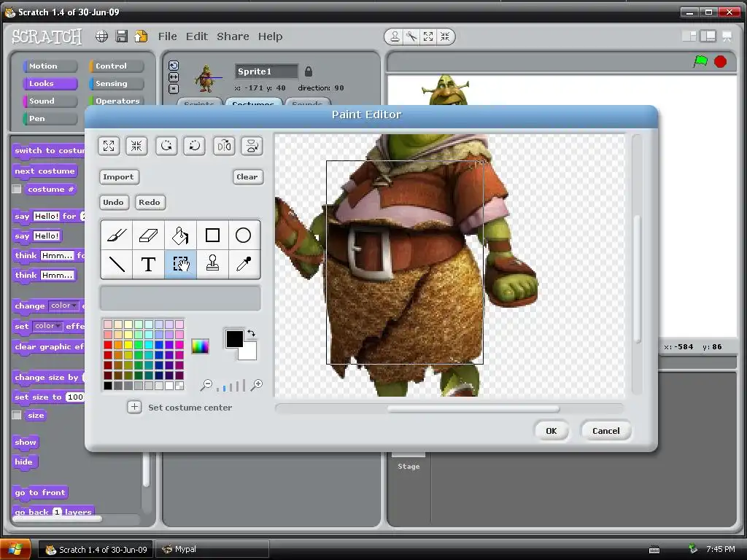Click the Grow image icon in Paint Editor

tap(109, 146)
